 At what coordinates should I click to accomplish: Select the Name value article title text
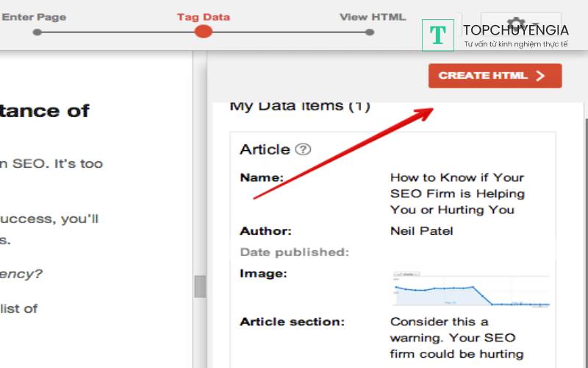457,194
